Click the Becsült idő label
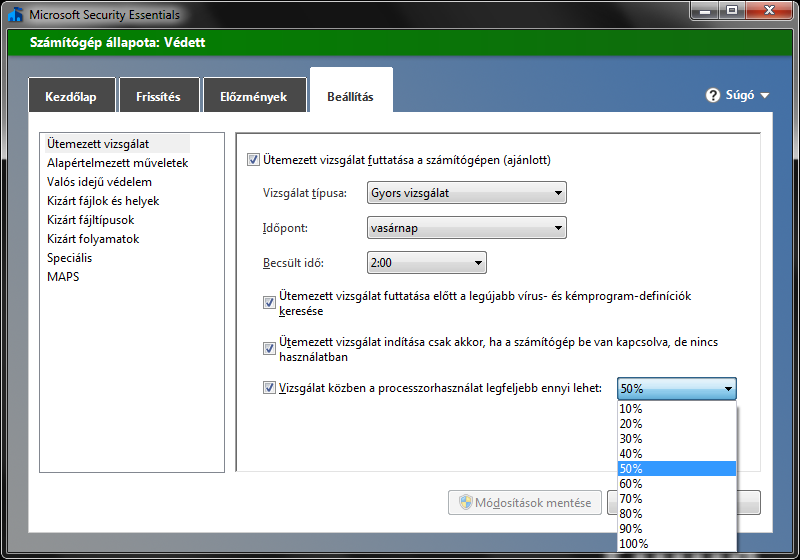This screenshot has height=560, width=800. [x=293, y=263]
